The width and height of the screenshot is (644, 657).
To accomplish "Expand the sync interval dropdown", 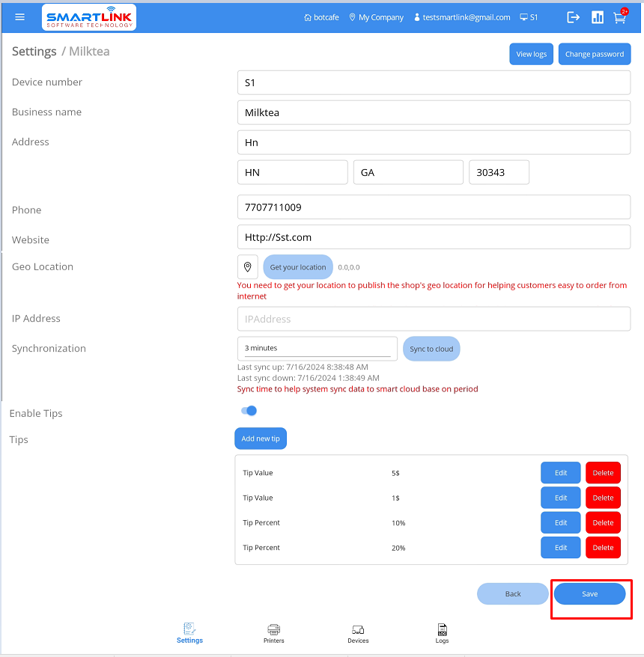I will point(318,349).
